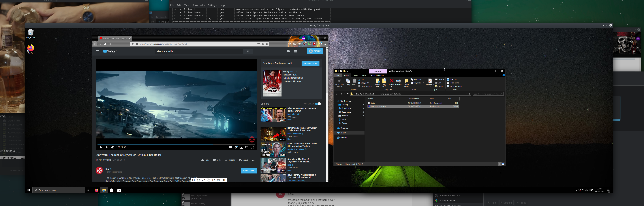Collapse the Explorer ribbon chevron

coord(500,75)
